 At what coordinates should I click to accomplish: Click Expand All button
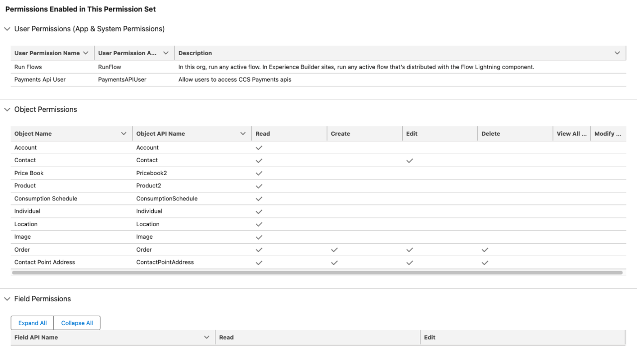[x=32, y=323]
